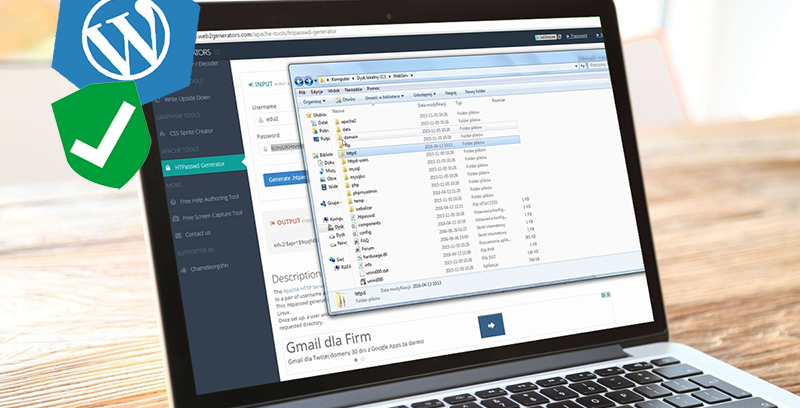Image resolution: width=800 pixels, height=408 pixels.
Task: Open Free Help Authoring Tool link
Action: 209,199
